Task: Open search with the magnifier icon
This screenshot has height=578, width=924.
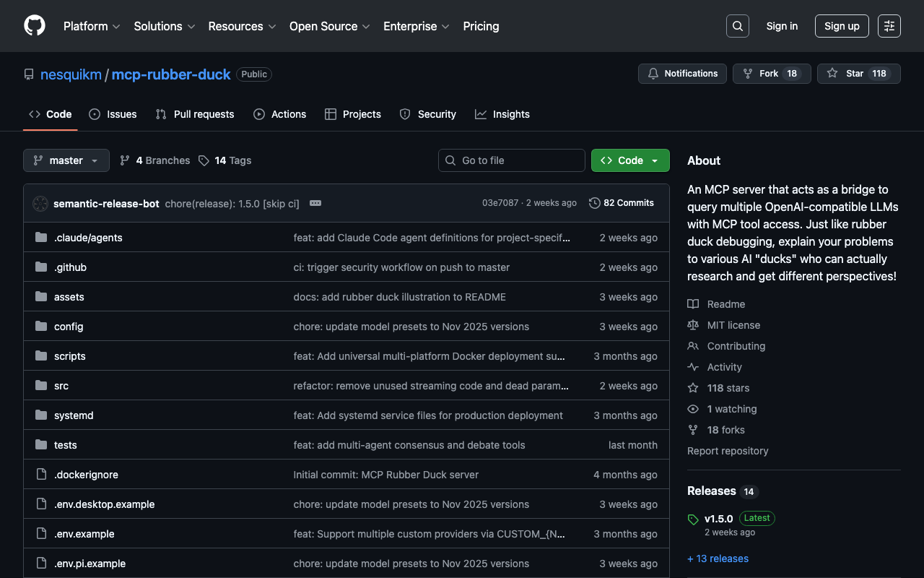Action: (x=737, y=26)
